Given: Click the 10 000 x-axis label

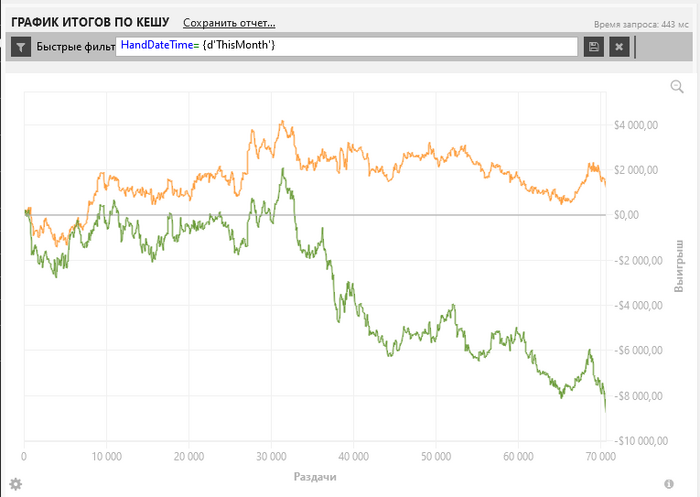Looking at the screenshot, I should point(106,456).
